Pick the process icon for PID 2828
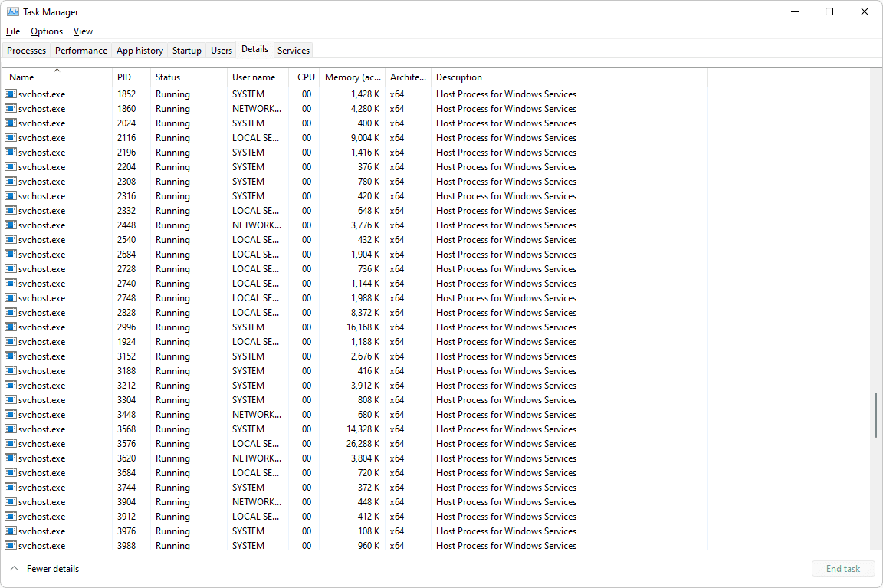The height and width of the screenshot is (588, 883). [x=10, y=312]
